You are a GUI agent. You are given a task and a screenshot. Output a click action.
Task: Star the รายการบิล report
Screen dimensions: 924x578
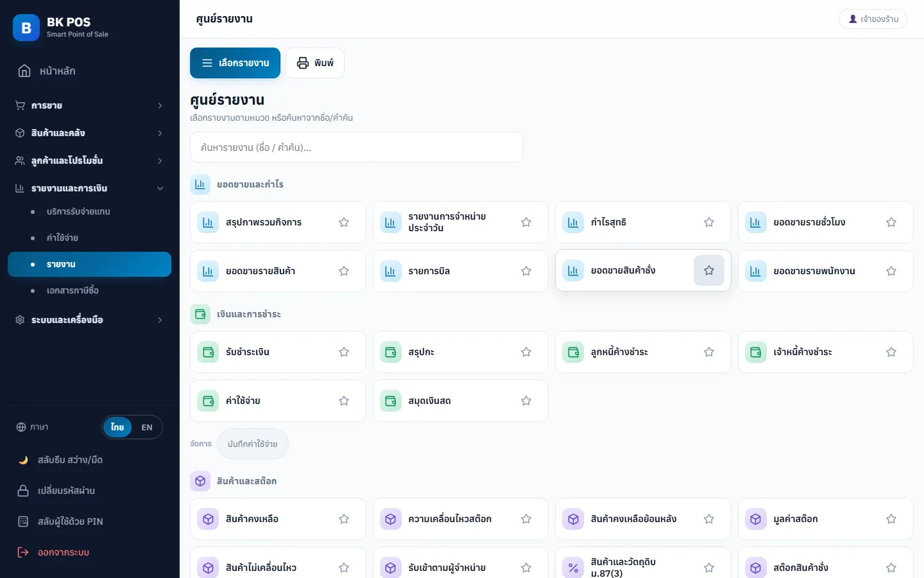526,271
